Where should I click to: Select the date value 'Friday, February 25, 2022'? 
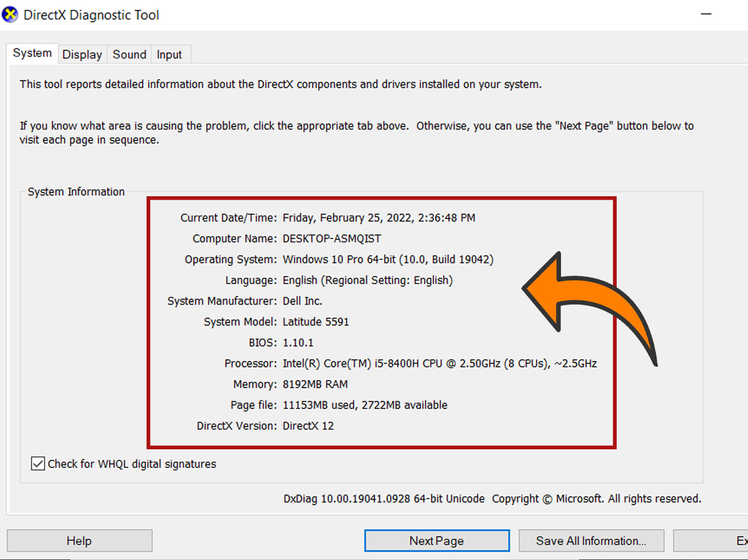tap(379, 218)
